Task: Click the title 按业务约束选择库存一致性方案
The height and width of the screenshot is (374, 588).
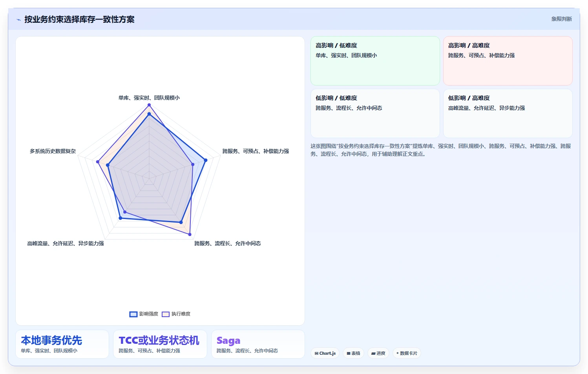Action: pyautogui.click(x=79, y=19)
